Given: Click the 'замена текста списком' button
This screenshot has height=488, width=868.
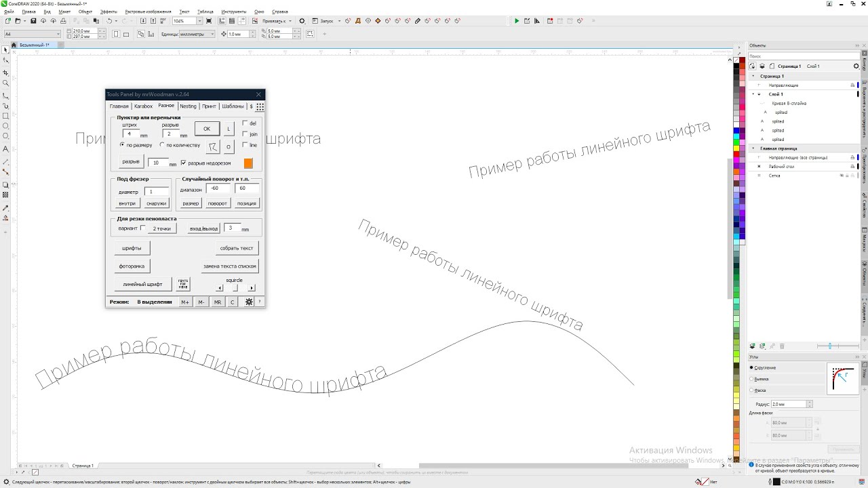Looking at the screenshot, I should [x=230, y=266].
